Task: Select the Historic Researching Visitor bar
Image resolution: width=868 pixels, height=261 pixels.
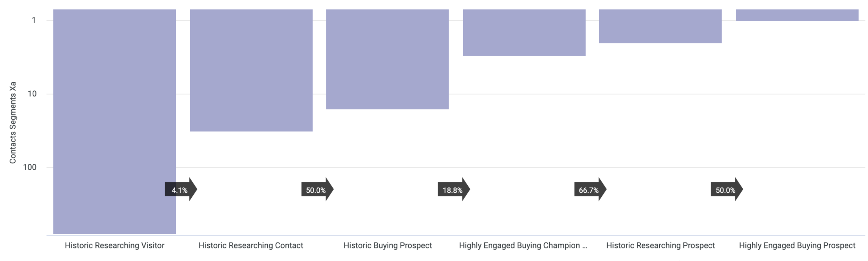Action: pos(114,104)
